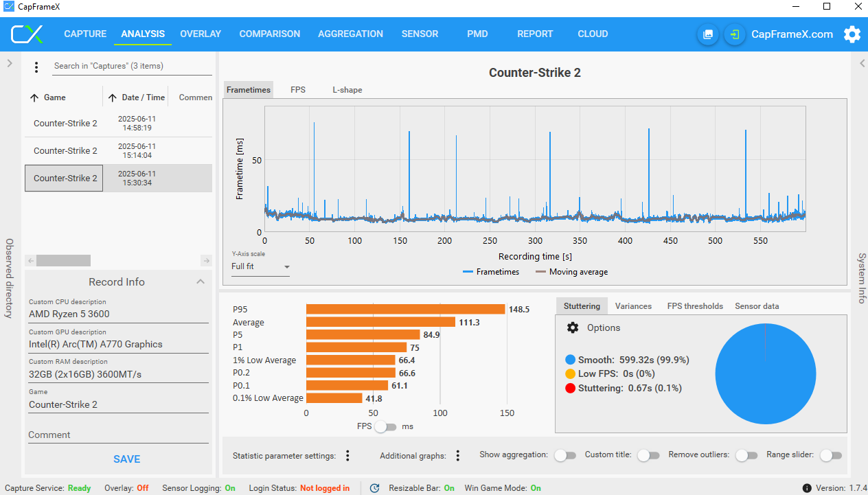Click the SAVE button

tap(126, 459)
